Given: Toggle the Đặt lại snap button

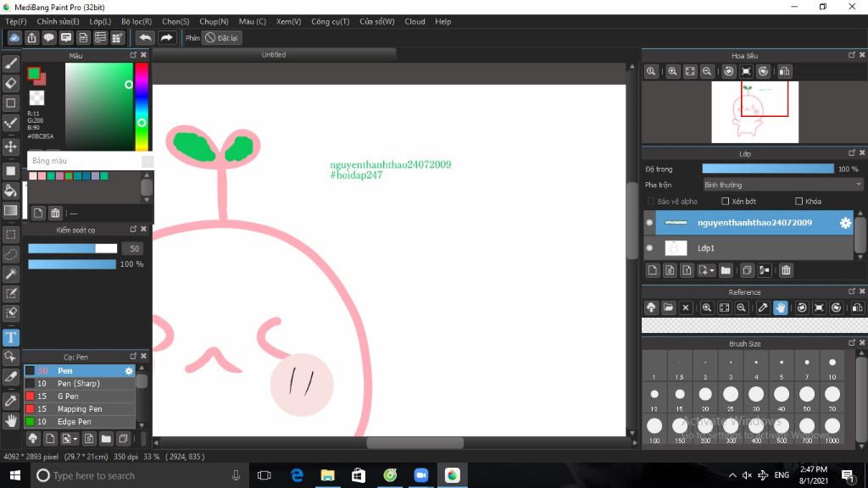Looking at the screenshot, I should (221, 37).
